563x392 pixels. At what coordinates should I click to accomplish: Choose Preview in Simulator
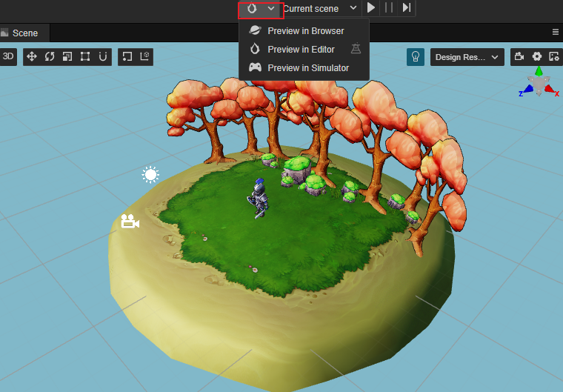pos(304,68)
